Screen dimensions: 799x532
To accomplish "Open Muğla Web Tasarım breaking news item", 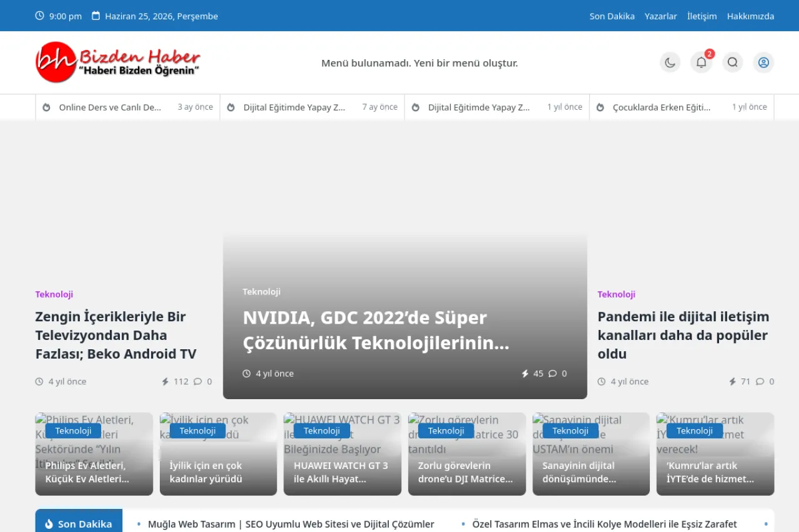I will coord(291,524).
